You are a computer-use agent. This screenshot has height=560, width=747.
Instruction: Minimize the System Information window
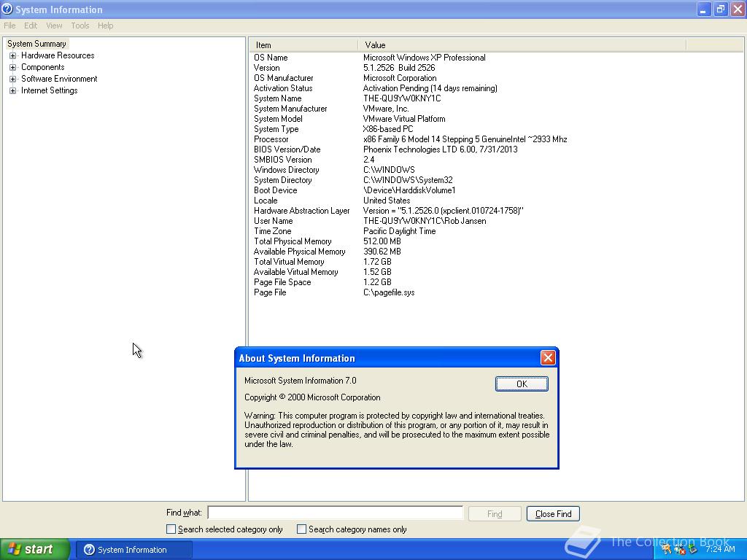703,9
